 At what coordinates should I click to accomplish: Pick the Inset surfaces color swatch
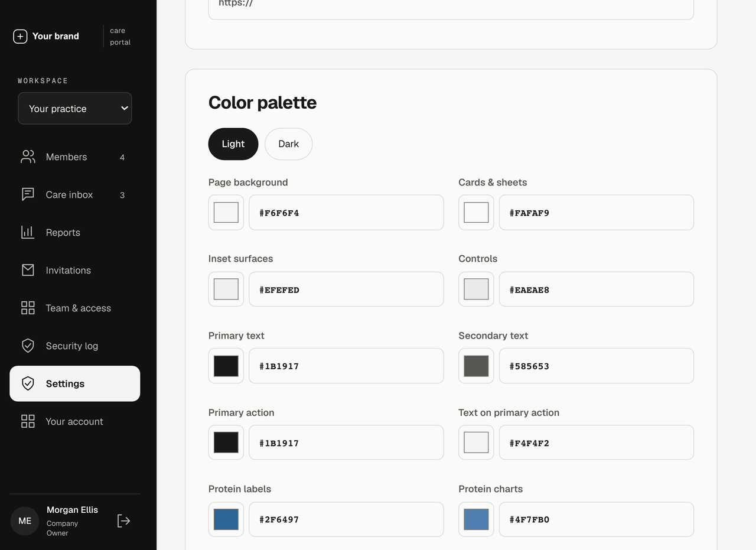[226, 289]
